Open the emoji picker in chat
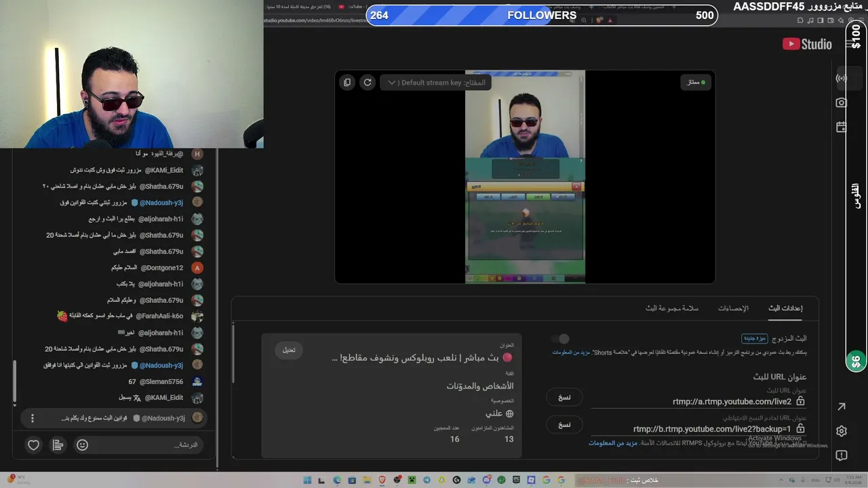 (82, 445)
